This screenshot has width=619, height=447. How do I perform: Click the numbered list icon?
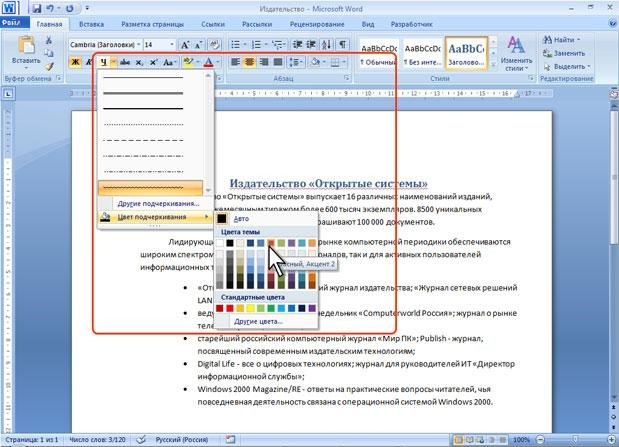point(256,45)
